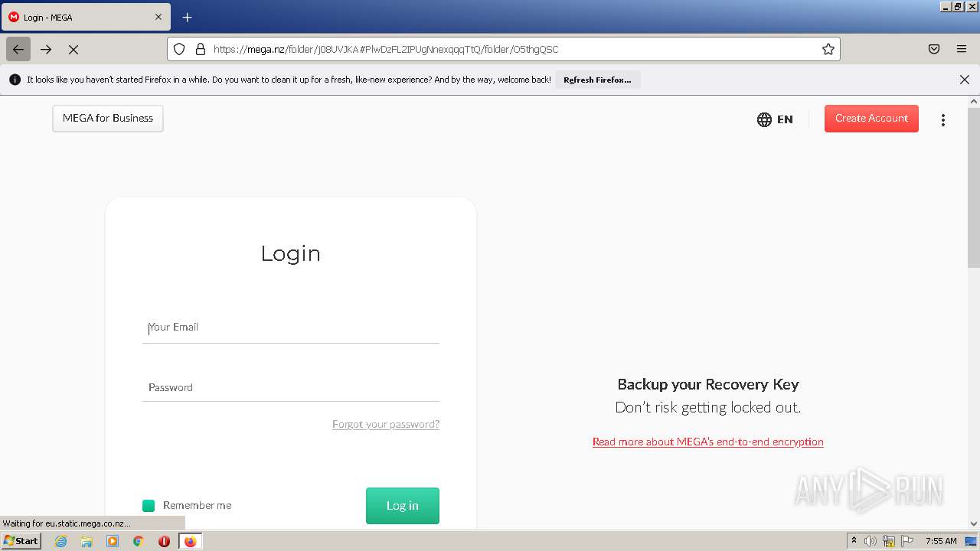Read more about MEGA's end-to-end encryption
This screenshot has height=551, width=980.
pyautogui.click(x=708, y=442)
